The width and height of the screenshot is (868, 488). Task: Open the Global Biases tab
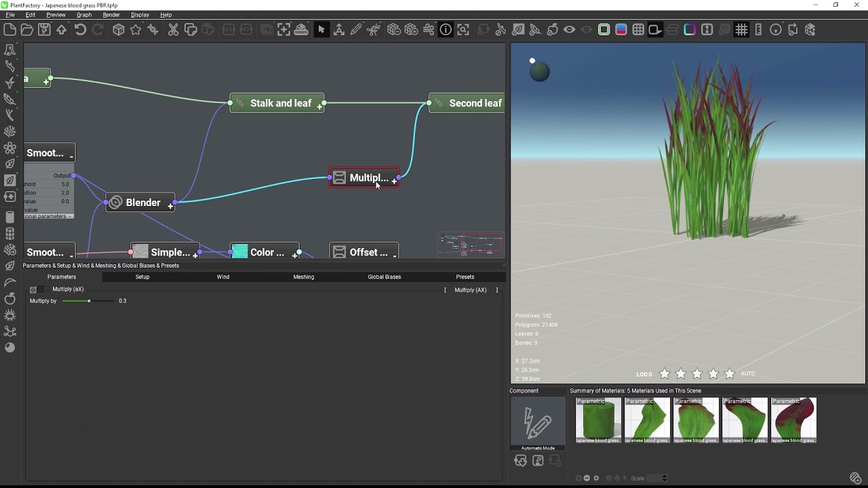384,277
